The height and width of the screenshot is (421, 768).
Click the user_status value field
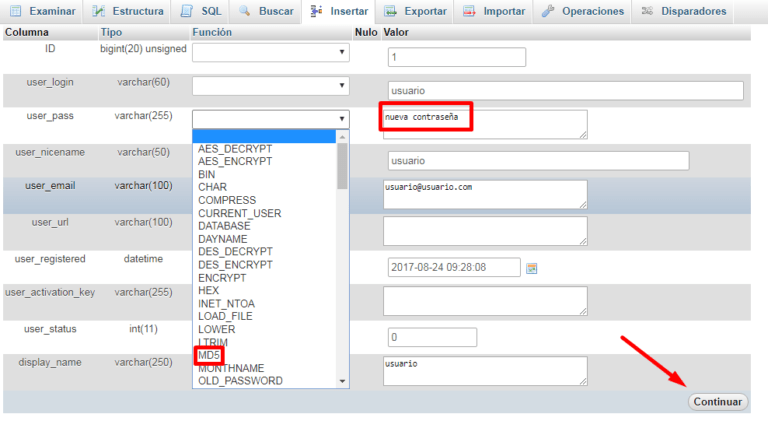(x=432, y=337)
